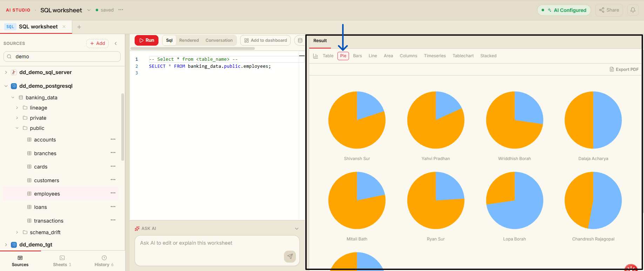Click the Add source button
This screenshot has height=271, width=644.
click(97, 44)
